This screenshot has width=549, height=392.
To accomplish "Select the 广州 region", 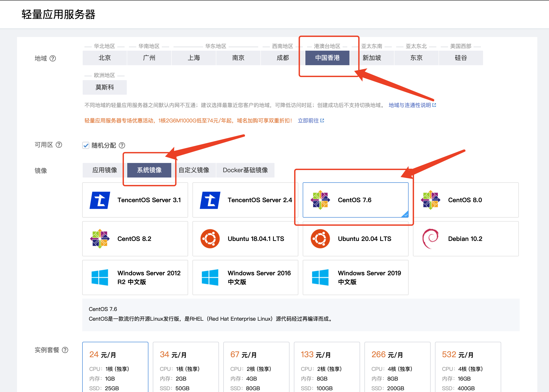I will pos(149,58).
